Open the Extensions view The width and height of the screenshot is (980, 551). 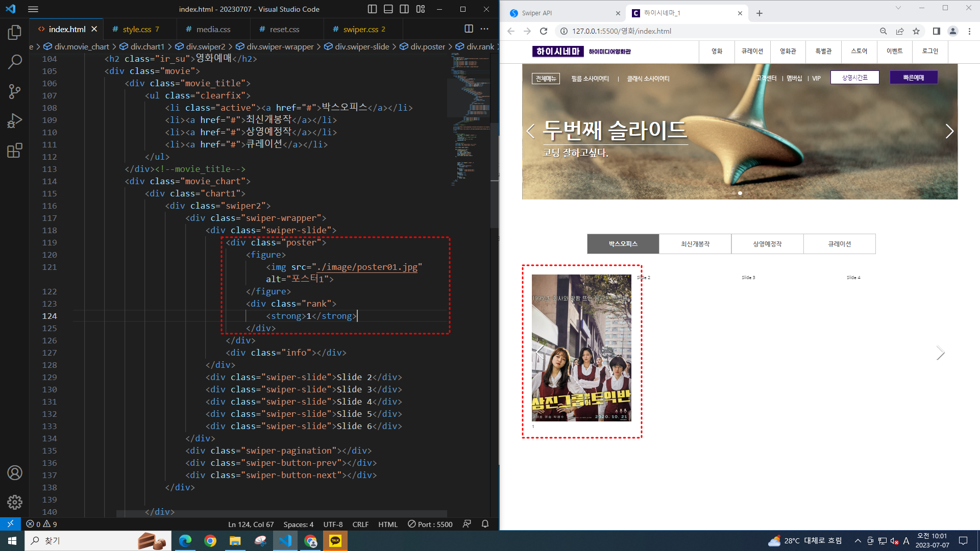pos(15,151)
